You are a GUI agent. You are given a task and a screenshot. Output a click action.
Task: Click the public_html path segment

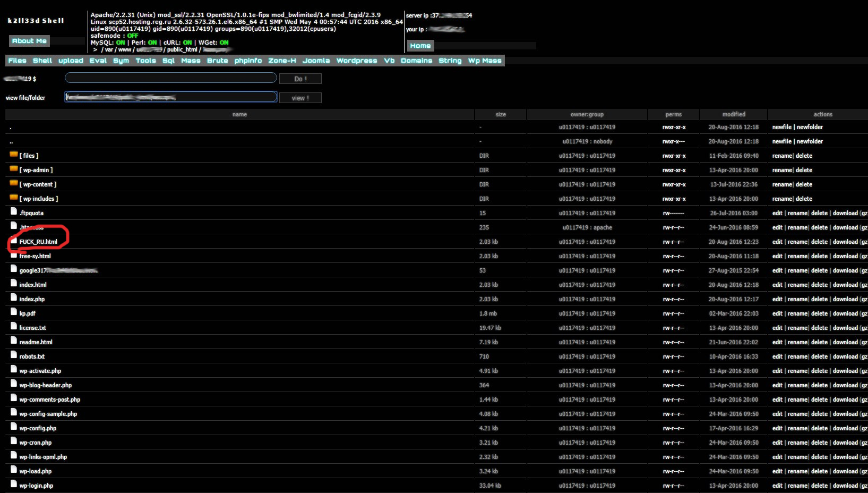tap(182, 49)
